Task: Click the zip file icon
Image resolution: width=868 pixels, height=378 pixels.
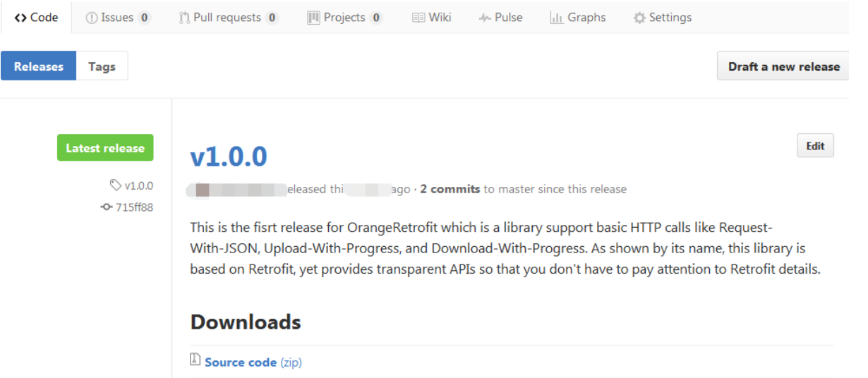Action: (195, 360)
